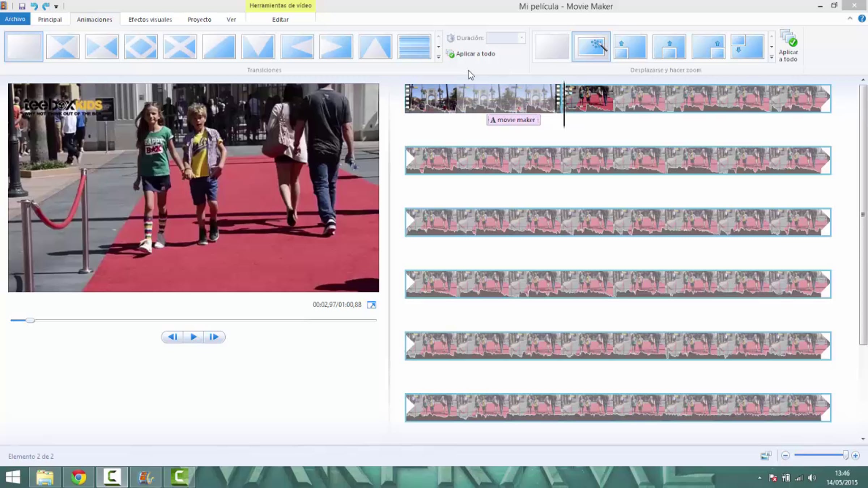This screenshot has height=488, width=868.
Task: Open full screen preview icon
Action: click(x=371, y=305)
